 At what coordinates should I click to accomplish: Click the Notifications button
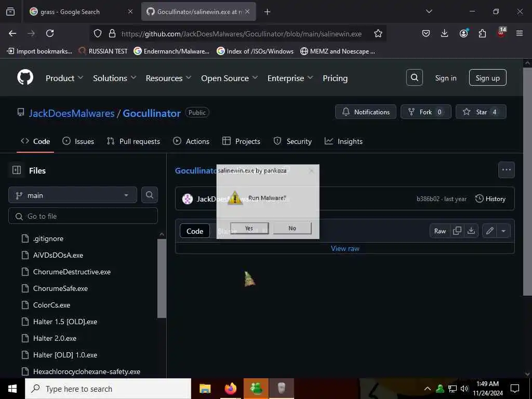click(x=365, y=112)
